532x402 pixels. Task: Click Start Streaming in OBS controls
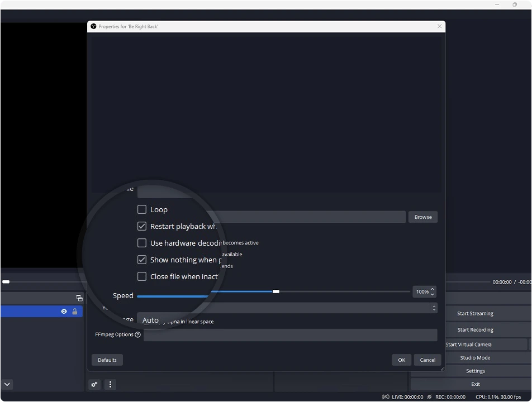[475, 314]
